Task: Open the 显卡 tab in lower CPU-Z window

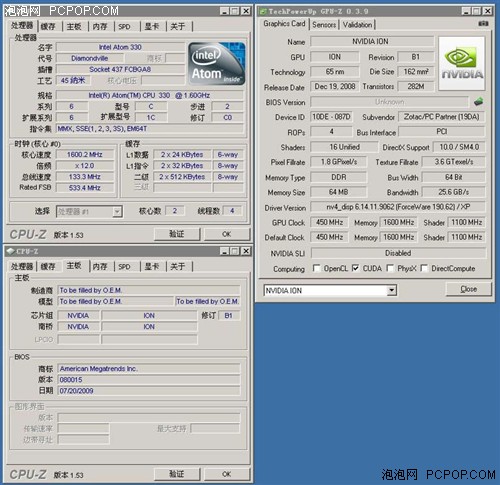Action: click(x=152, y=266)
